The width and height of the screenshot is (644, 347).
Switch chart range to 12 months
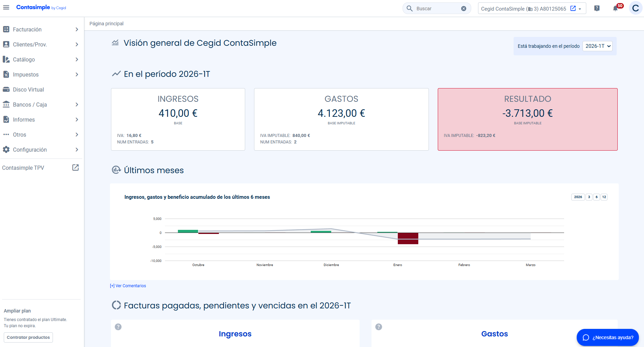[604, 197]
